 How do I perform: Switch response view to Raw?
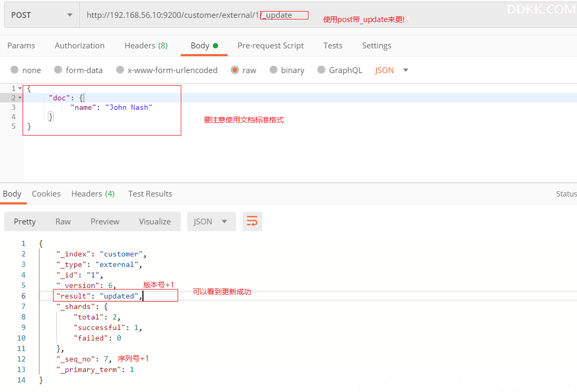click(63, 222)
